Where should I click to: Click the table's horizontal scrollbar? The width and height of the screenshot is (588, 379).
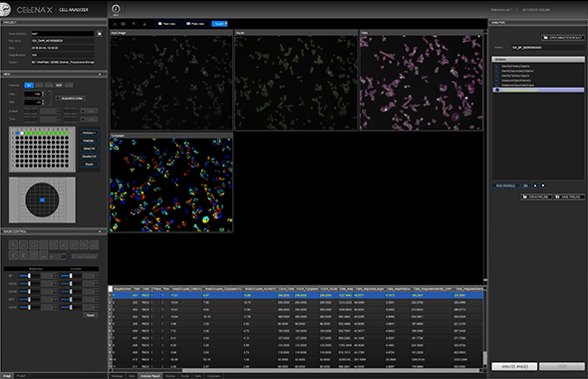tap(330, 371)
